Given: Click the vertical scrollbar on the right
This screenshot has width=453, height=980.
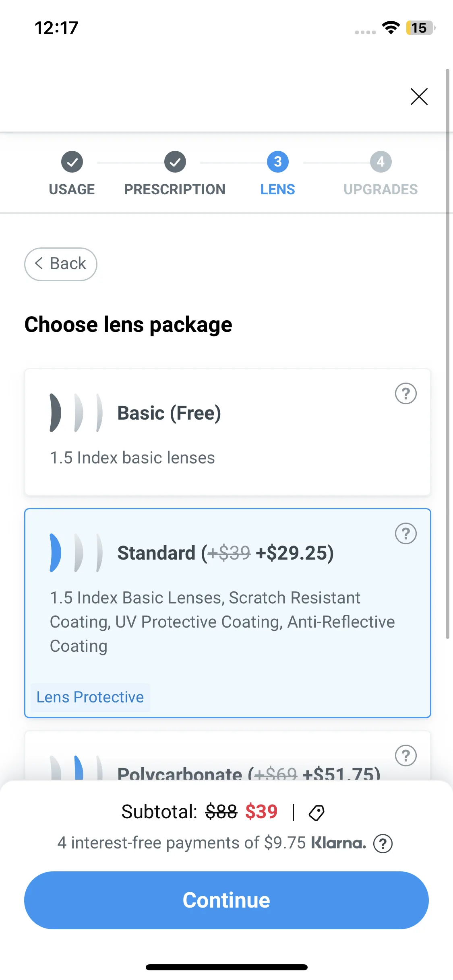Looking at the screenshot, I should [x=447, y=354].
